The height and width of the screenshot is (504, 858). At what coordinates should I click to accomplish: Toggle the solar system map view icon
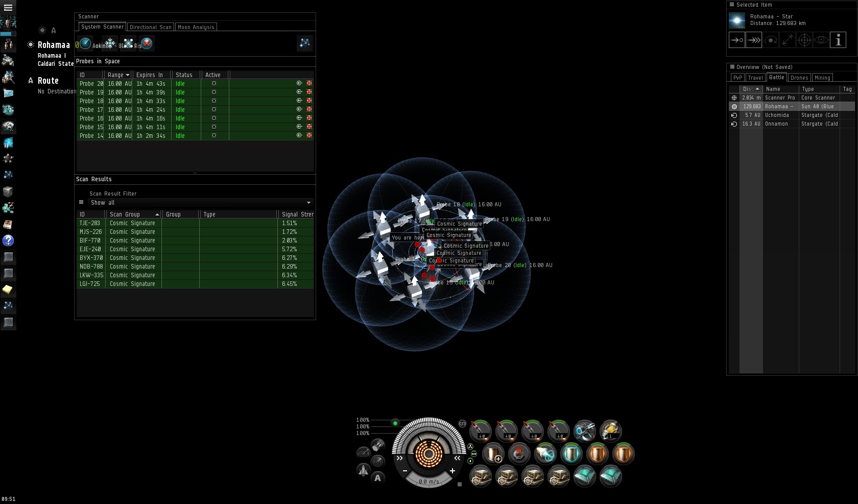click(305, 43)
